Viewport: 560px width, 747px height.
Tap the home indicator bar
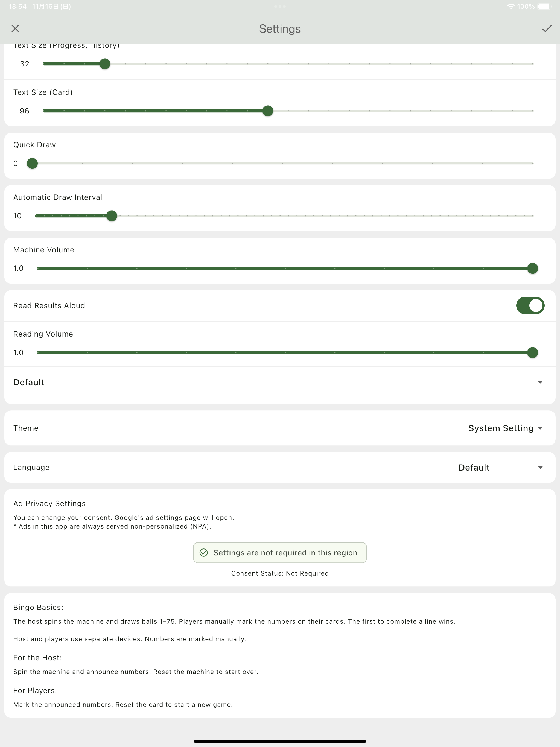280,741
